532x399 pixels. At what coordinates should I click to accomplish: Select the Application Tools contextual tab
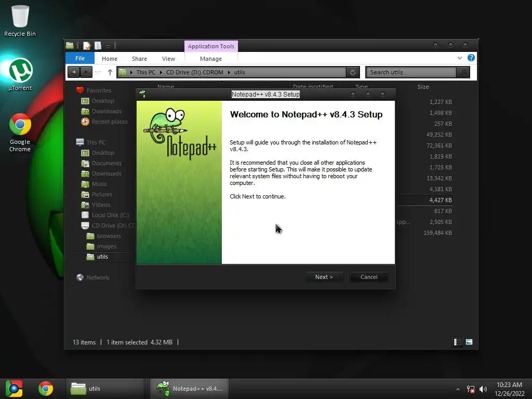211,46
